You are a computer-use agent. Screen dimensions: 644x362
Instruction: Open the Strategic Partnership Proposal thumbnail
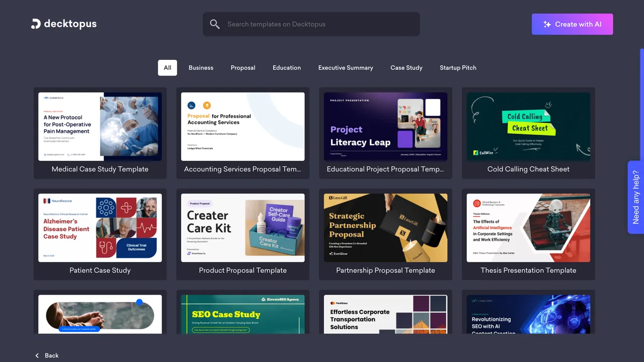[385, 228]
